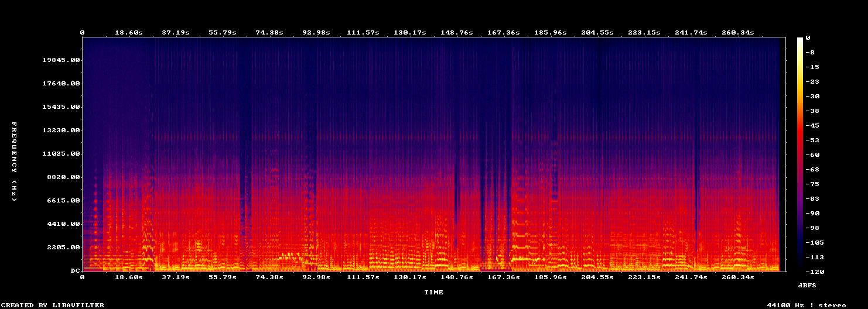Select the 13230.00 frequency tick label

[x=61, y=131]
